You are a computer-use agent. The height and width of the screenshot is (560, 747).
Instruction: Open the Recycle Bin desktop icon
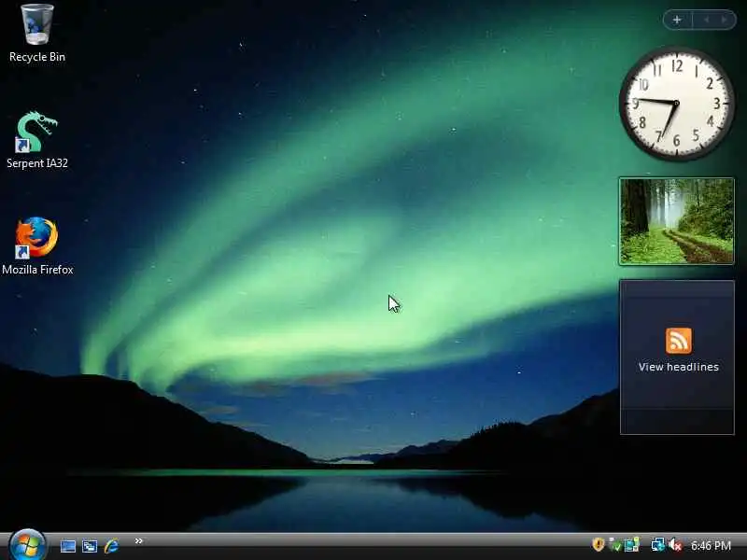37,24
